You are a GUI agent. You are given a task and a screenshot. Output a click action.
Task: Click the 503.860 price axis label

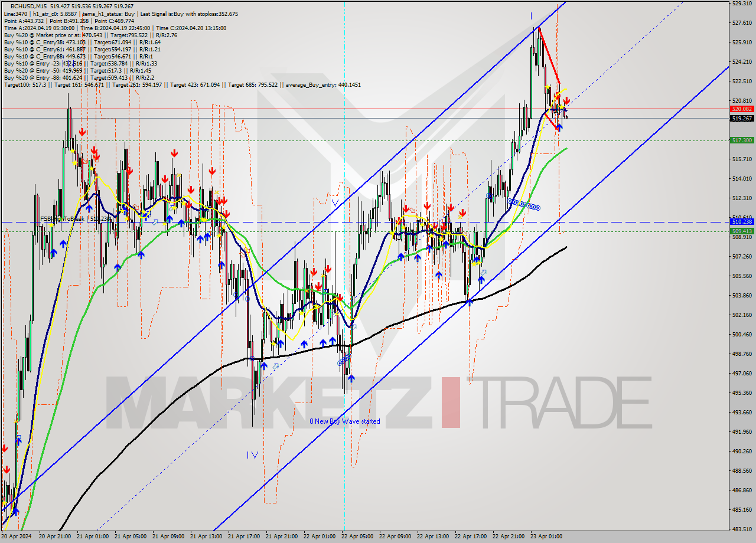point(742,295)
